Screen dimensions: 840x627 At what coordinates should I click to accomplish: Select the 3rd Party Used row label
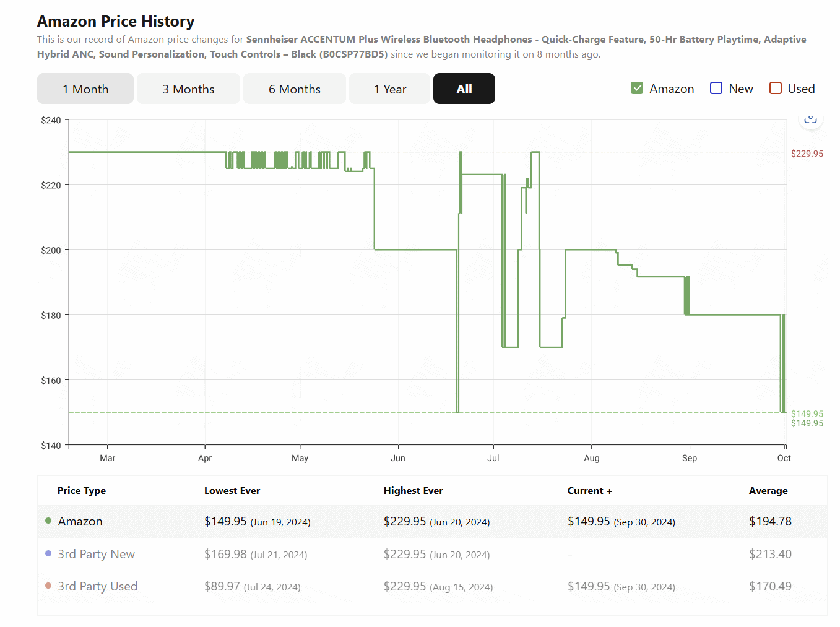pyautogui.click(x=98, y=586)
